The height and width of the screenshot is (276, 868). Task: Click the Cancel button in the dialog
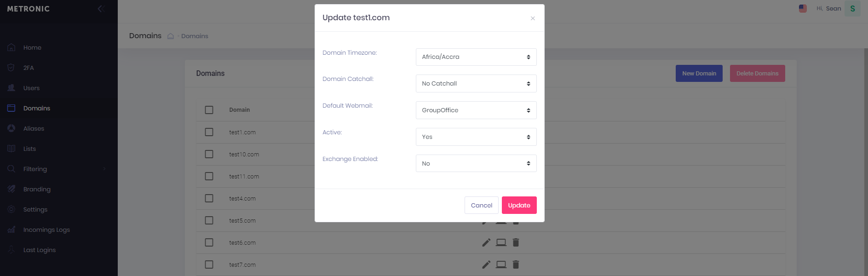click(x=481, y=205)
